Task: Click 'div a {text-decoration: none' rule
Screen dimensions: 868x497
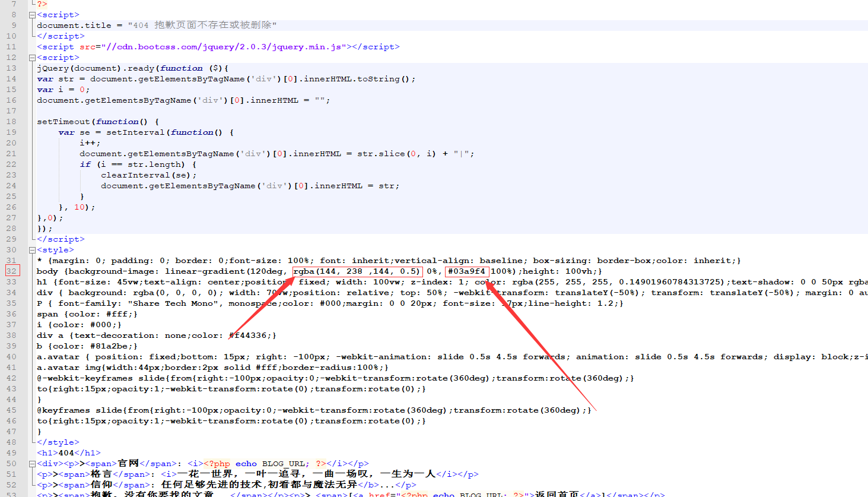Action: pyautogui.click(x=112, y=335)
